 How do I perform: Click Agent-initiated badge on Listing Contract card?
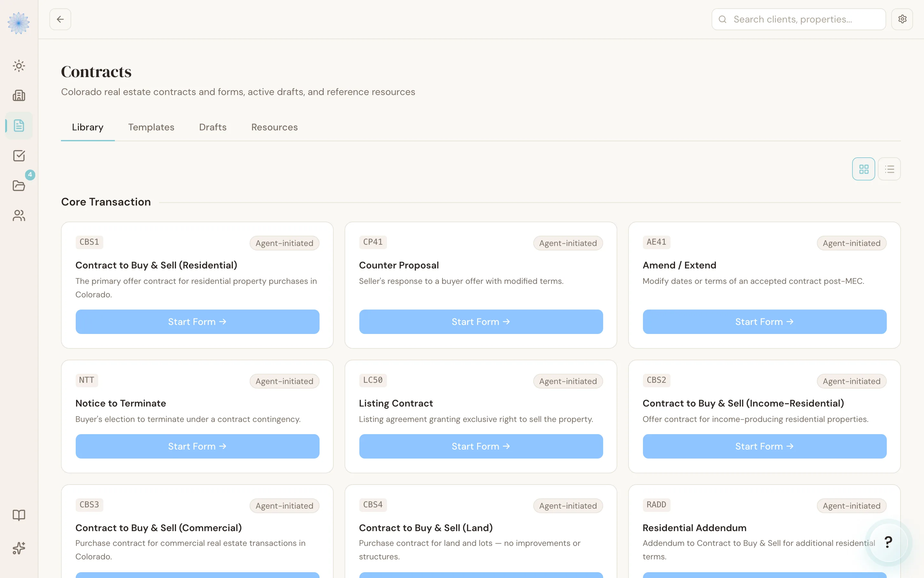(x=568, y=381)
